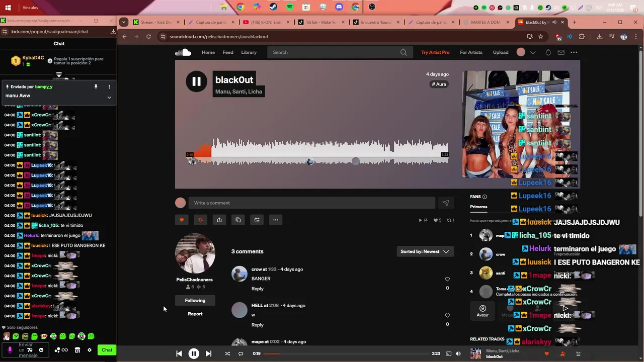The image size is (644, 362).
Task: Mute the blackOut tab via speaker icon
Action: (x=554, y=22)
